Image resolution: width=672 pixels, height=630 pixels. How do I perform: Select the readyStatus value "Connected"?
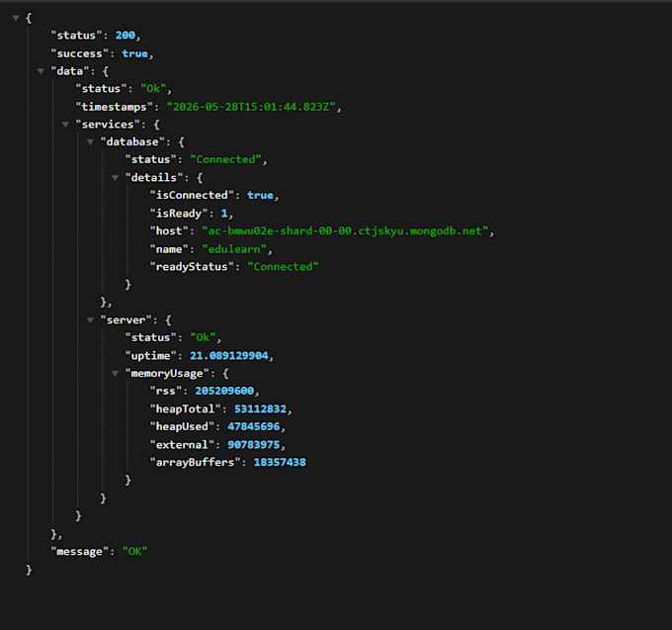point(283,267)
